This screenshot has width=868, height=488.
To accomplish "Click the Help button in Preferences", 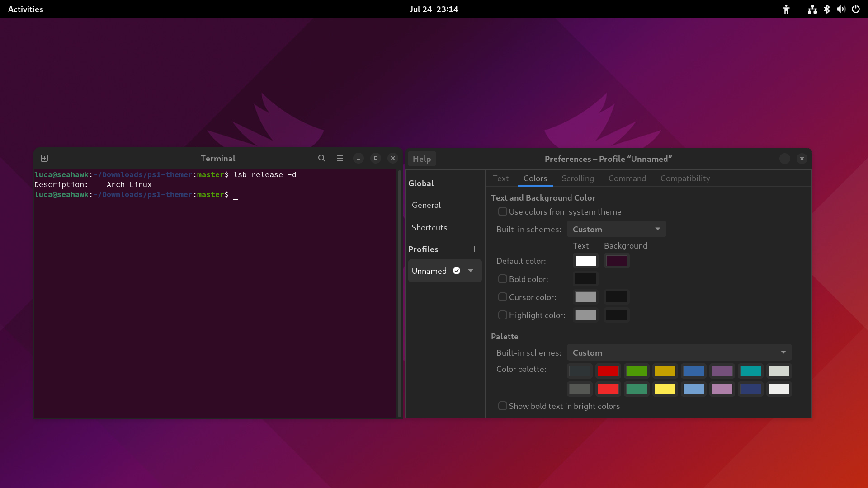I will coord(421,159).
